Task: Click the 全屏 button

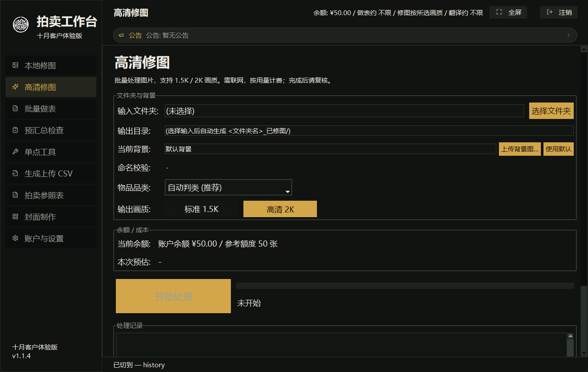Action: (x=508, y=12)
